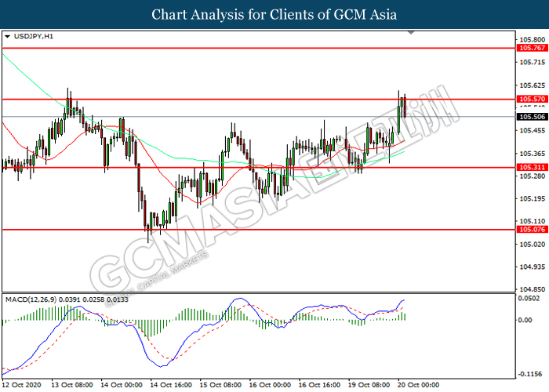Click the 104.850 price scale value
Viewport: 549px width, 392px height.
tap(533, 289)
